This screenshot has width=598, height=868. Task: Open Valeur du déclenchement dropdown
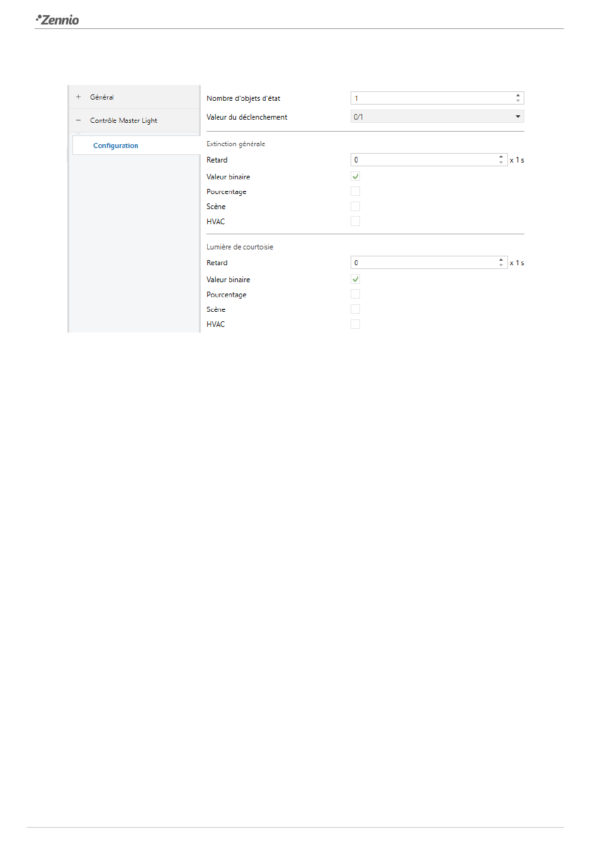coord(437,117)
